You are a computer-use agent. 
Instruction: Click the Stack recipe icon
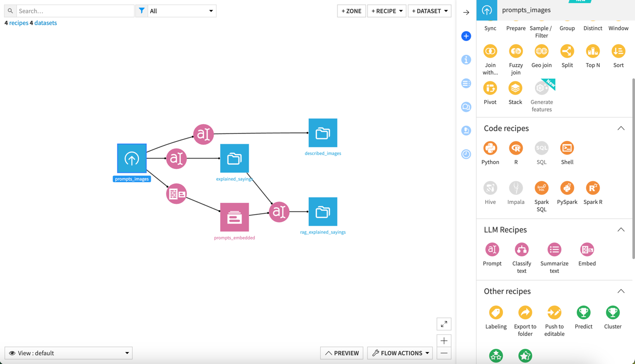coord(515,89)
